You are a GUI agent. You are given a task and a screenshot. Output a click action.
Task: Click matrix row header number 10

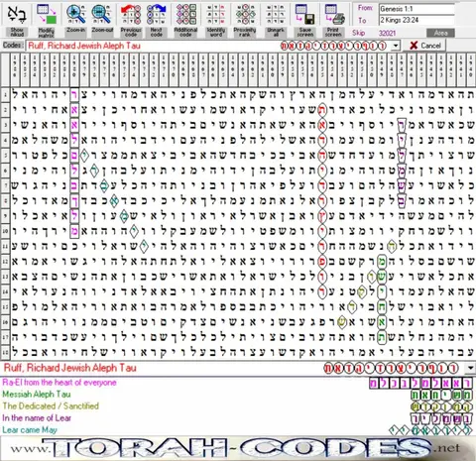coord(5,231)
